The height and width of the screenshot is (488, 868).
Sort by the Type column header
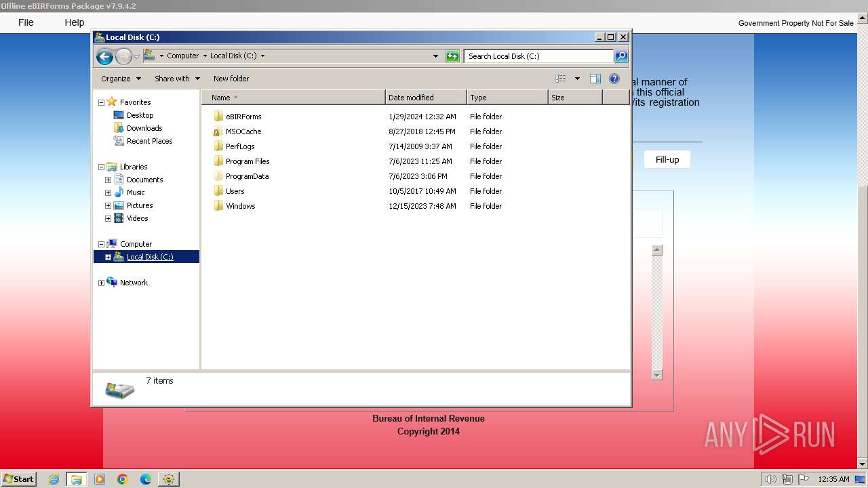tap(507, 98)
